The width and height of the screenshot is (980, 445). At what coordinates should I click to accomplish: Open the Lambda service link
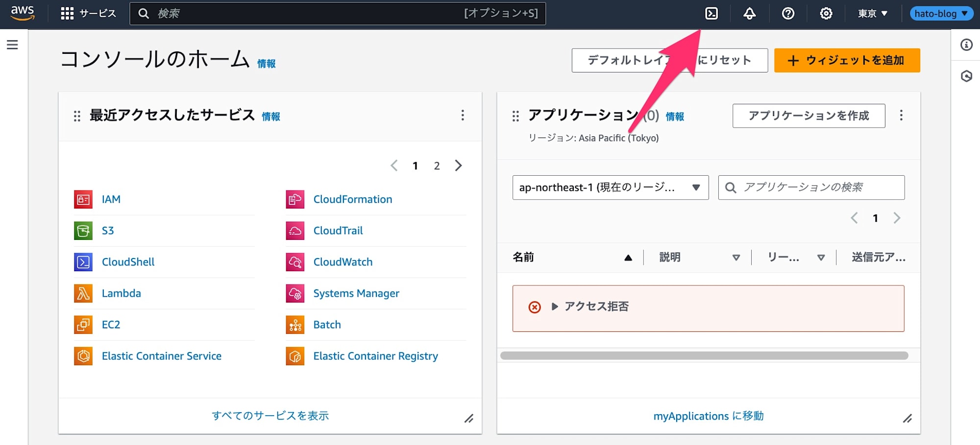click(x=122, y=293)
